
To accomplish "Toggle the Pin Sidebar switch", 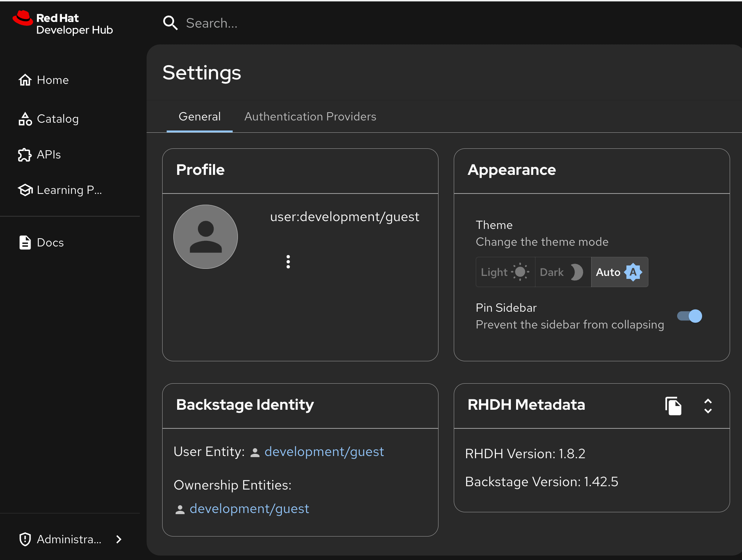I will click(x=689, y=316).
